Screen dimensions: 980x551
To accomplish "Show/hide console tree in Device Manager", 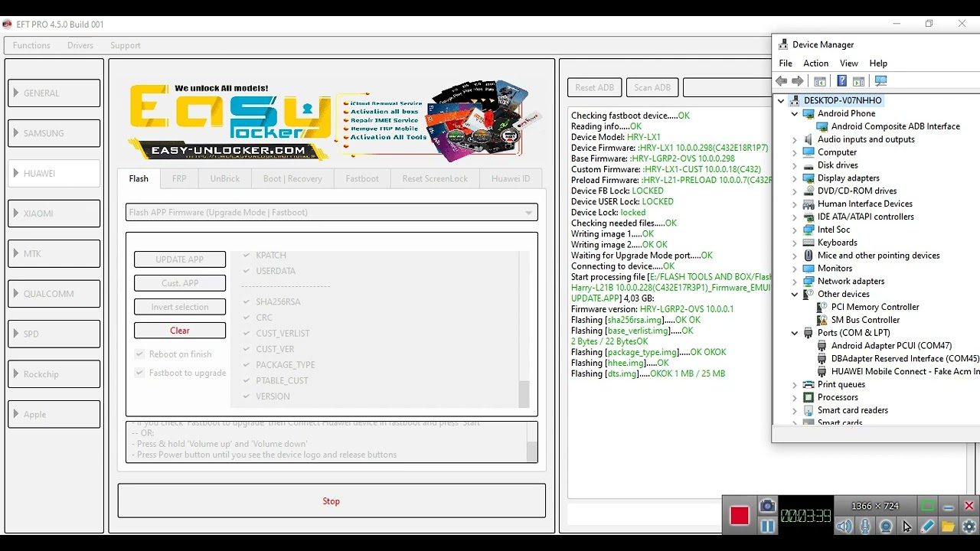I will [x=820, y=81].
